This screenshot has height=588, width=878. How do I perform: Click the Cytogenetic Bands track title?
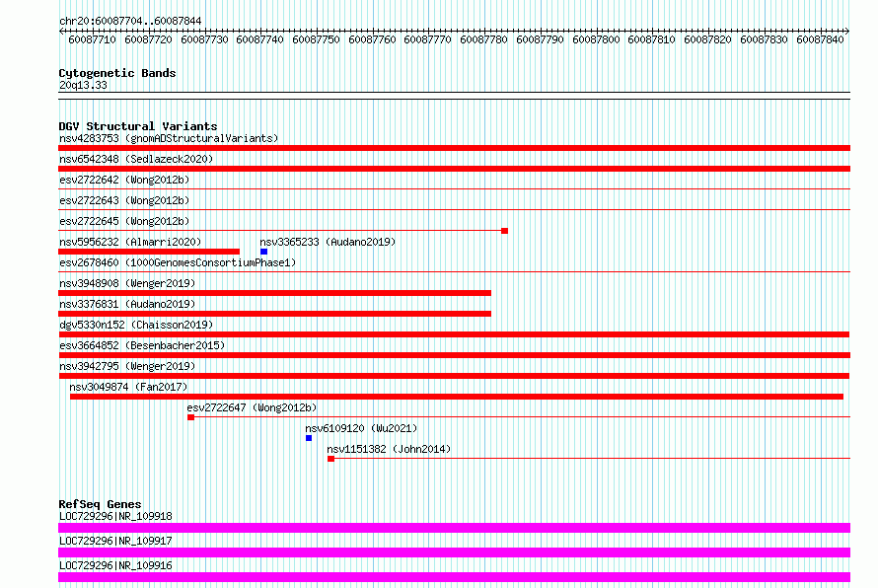[x=117, y=73]
